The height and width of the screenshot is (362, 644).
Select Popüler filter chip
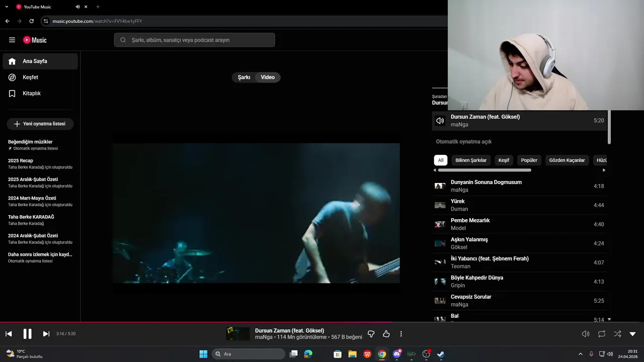(x=529, y=160)
